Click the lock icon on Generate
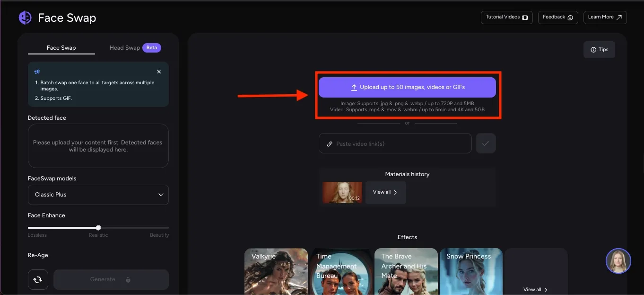The image size is (644, 295). 128,279
